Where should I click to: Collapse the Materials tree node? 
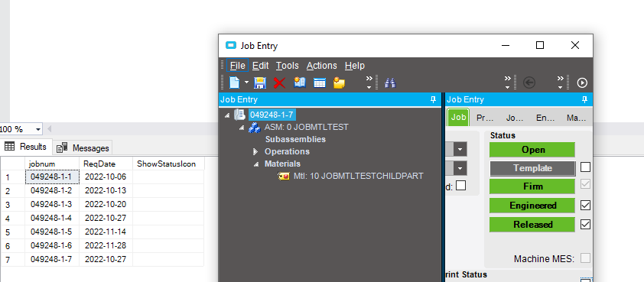click(x=255, y=164)
